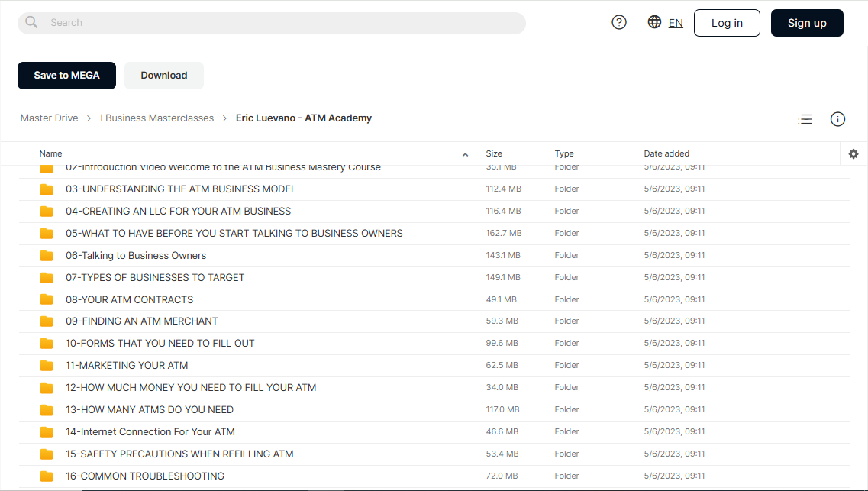Click the 72.0 MB size value
This screenshot has width=868, height=491.
click(x=502, y=476)
